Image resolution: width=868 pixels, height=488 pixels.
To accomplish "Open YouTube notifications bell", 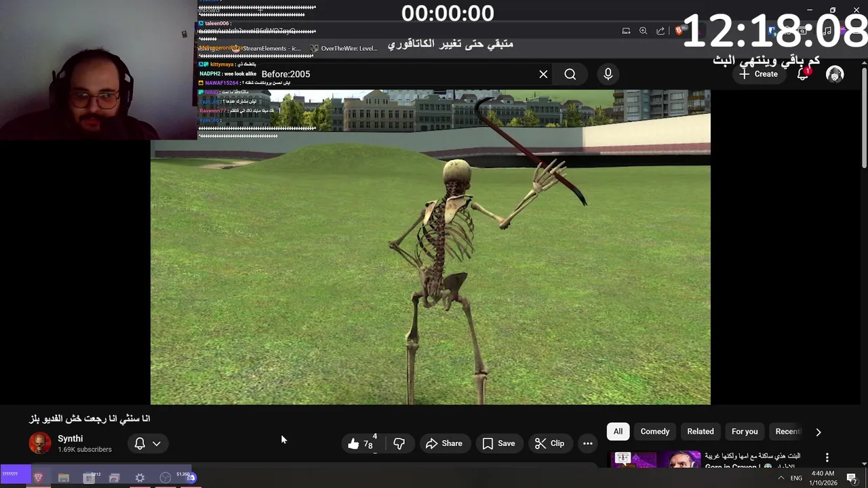I will click(803, 74).
